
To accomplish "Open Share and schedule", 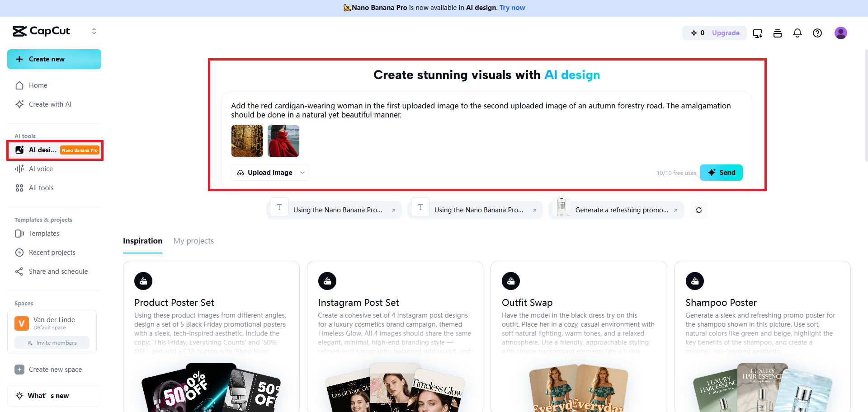I will [x=54, y=272].
